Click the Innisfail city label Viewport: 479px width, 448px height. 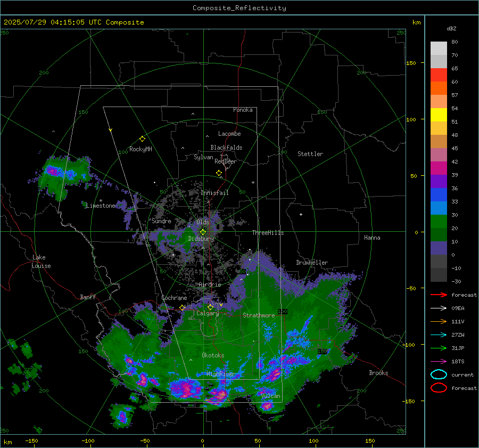214,193
